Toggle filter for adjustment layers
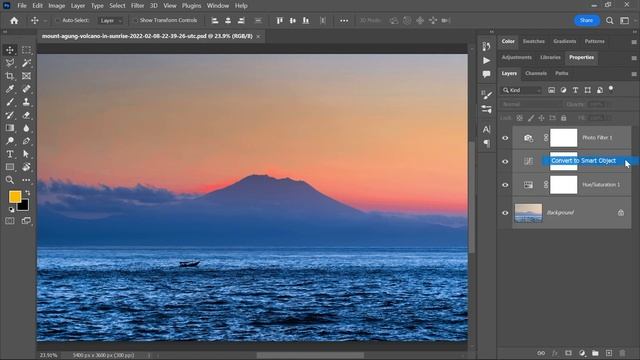Viewport: 640px width, 360px height. pos(563,90)
